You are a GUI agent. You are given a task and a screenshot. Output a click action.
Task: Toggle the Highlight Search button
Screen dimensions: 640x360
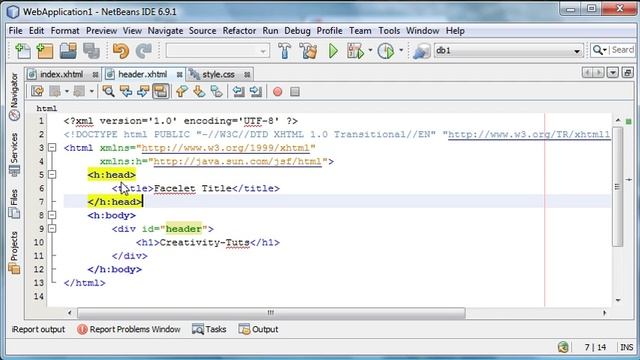160,91
